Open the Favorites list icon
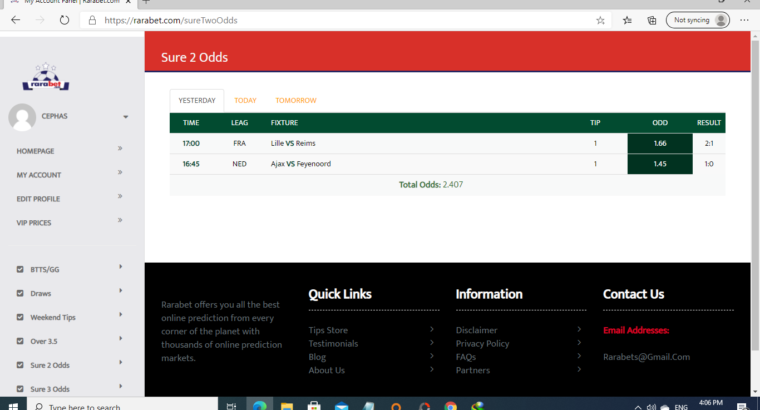The width and height of the screenshot is (760, 410). click(627, 20)
